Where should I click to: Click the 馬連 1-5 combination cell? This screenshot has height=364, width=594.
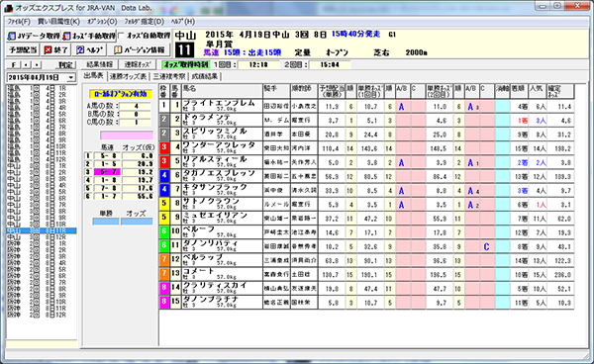pos(108,164)
